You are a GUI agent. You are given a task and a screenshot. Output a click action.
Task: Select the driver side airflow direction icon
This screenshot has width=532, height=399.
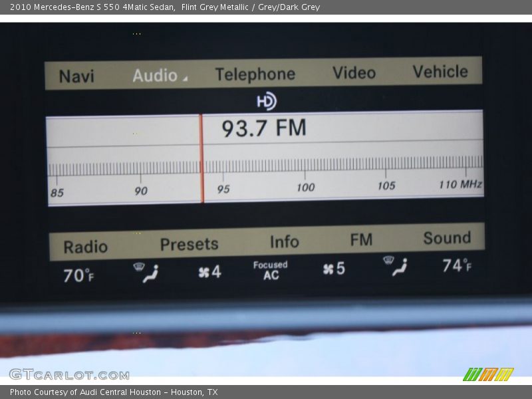click(152, 271)
